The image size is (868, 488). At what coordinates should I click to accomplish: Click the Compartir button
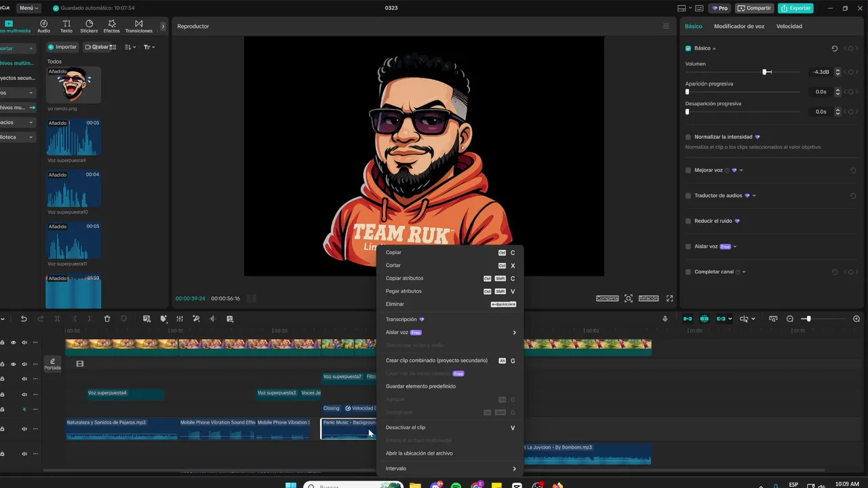[x=755, y=8]
